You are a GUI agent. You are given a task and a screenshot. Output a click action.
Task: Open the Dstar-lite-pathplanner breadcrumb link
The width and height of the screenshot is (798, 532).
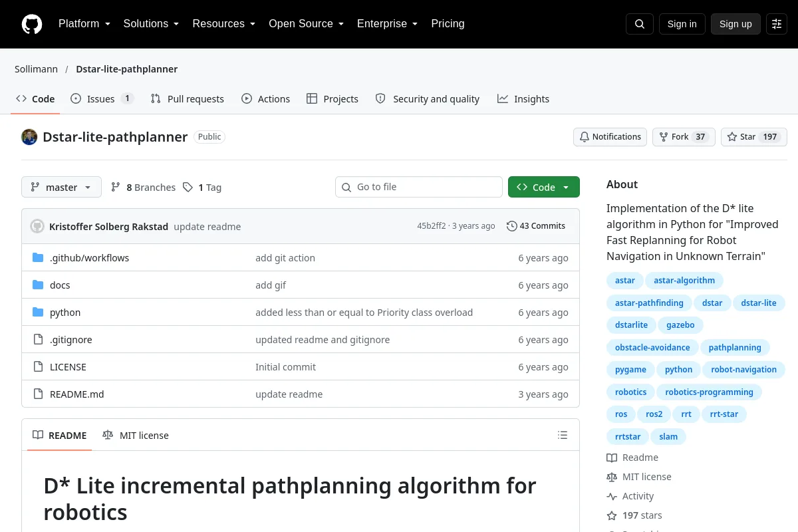tap(126, 69)
